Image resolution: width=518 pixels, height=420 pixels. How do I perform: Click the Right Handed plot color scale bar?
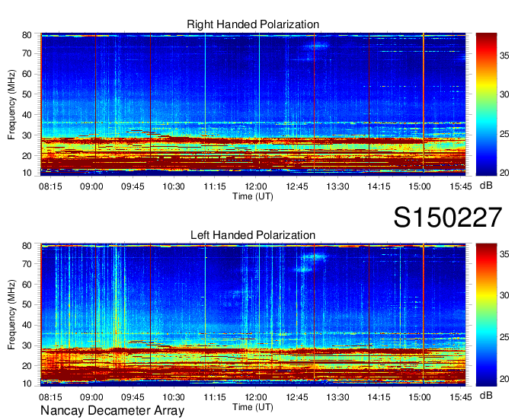tap(486, 104)
